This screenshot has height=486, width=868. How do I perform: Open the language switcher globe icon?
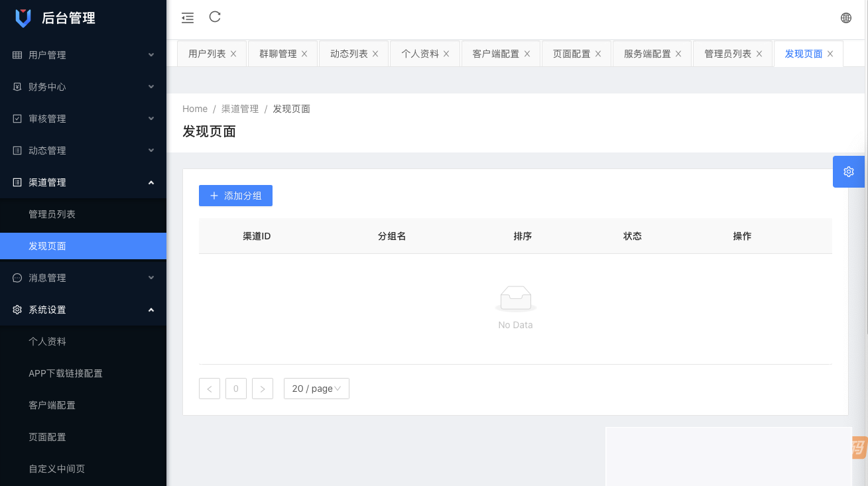[846, 17]
